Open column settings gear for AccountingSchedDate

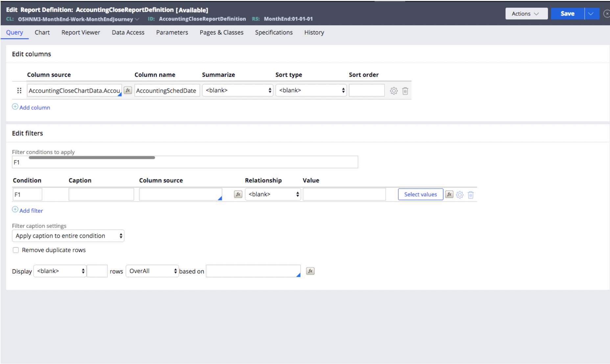[394, 91]
